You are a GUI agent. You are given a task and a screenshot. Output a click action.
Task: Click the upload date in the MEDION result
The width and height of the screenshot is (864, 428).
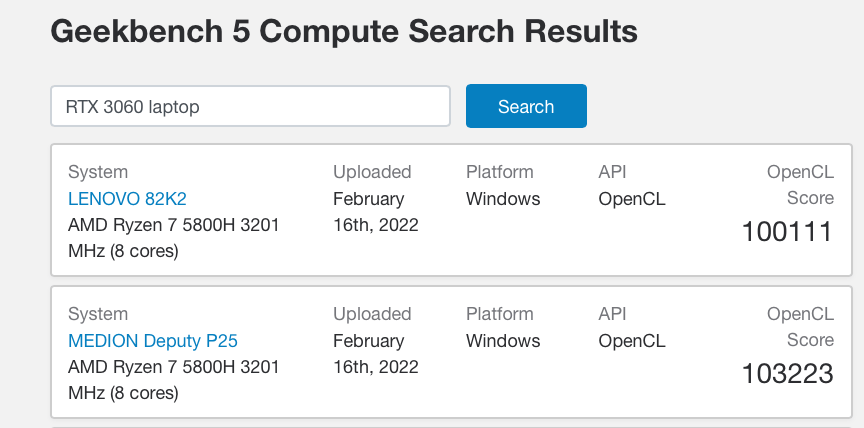pos(375,354)
